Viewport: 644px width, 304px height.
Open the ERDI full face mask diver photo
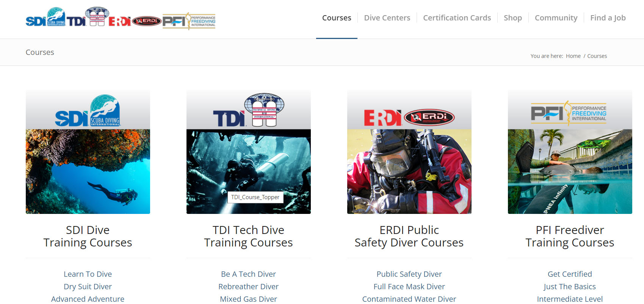point(409,171)
